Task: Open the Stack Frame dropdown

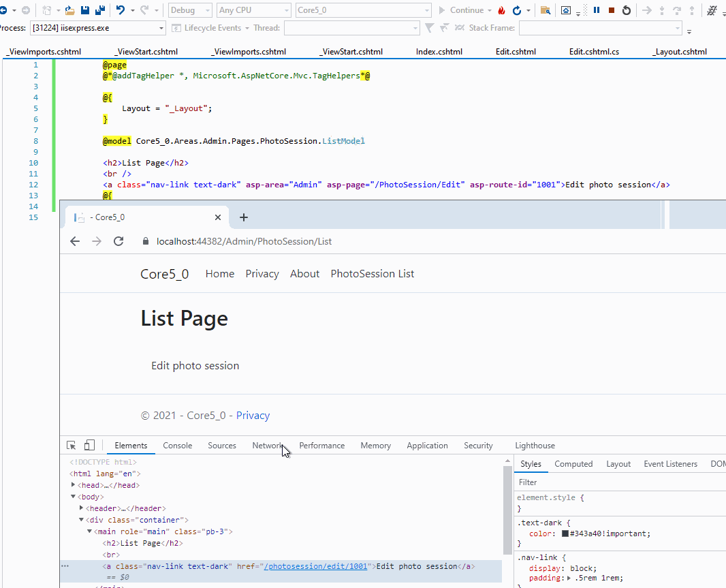Action: tap(601, 28)
